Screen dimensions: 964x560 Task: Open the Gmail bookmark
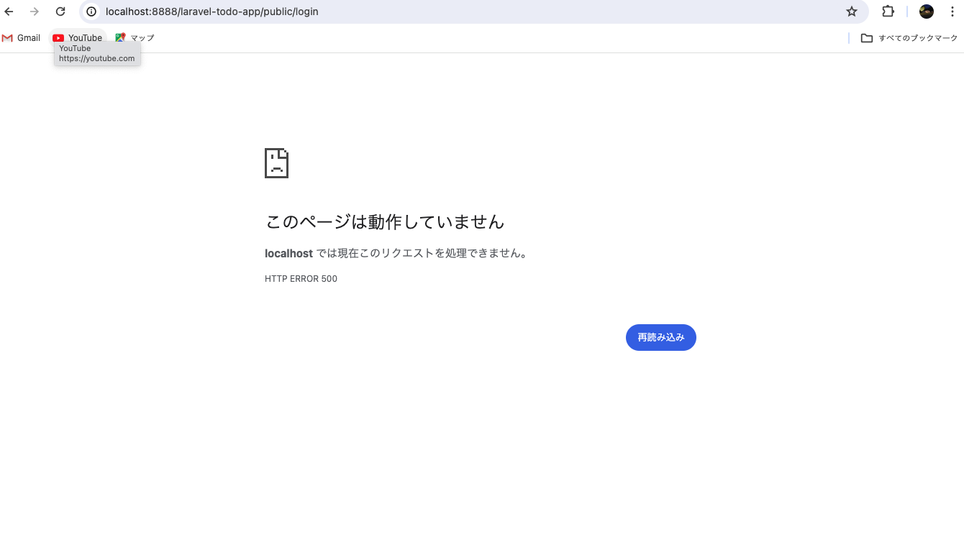(22, 38)
